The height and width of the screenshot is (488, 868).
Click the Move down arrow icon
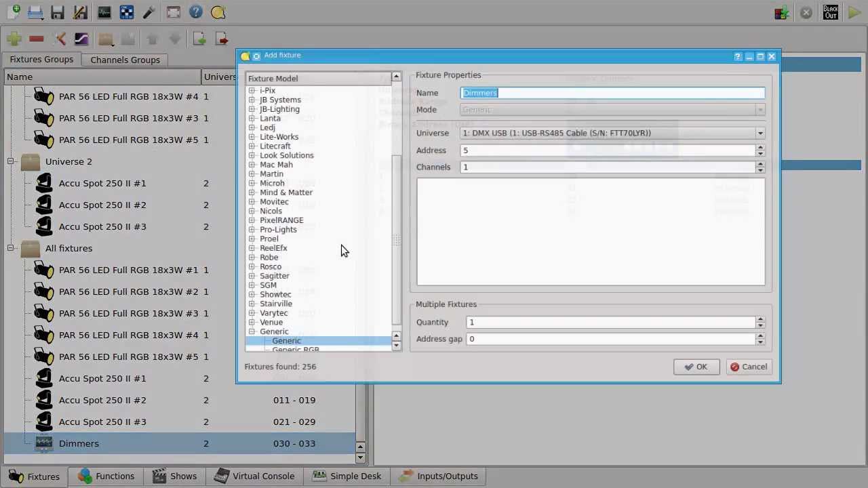174,39
